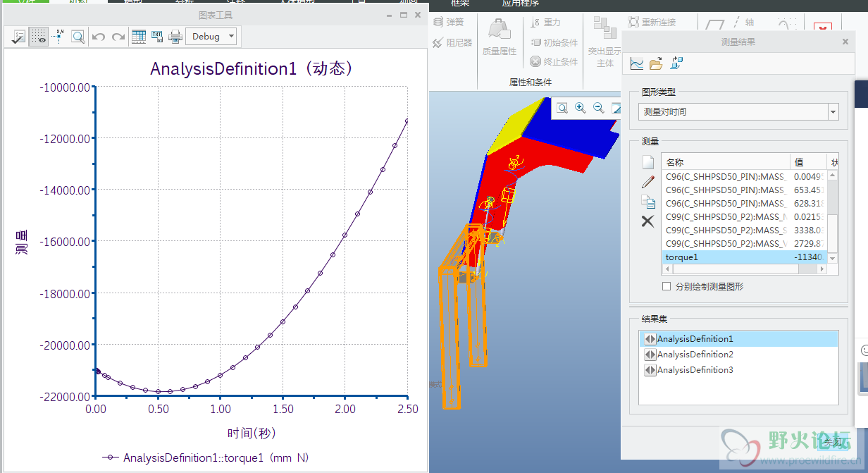The height and width of the screenshot is (473, 868).
Task: Click the refit zoom icon in viewport toolbar
Action: [x=562, y=108]
